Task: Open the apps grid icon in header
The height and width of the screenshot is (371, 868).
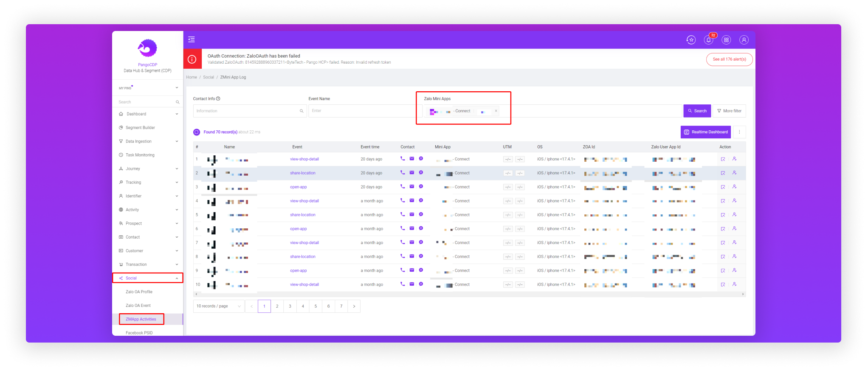Action: pos(726,40)
